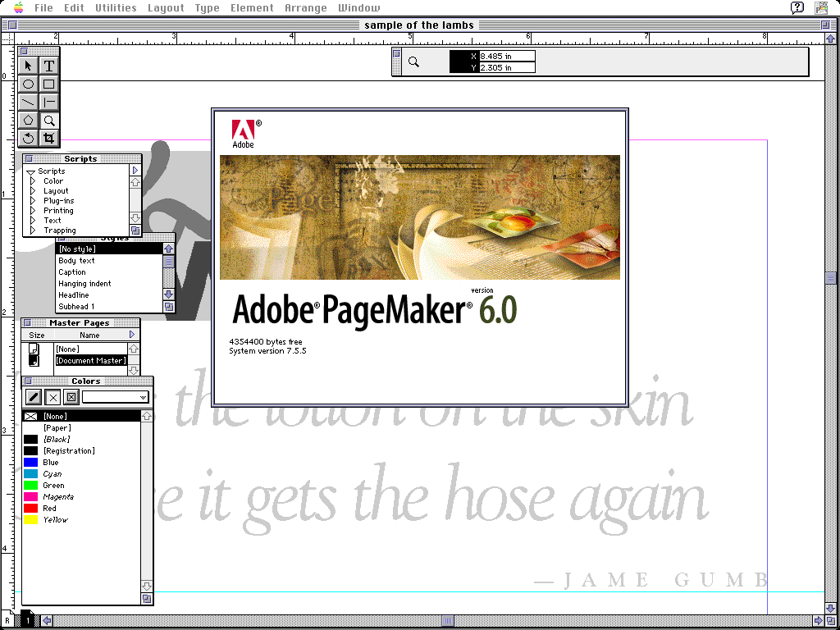This screenshot has width=840, height=630.
Task: Click the Both stroke and fill button
Action: (71, 397)
